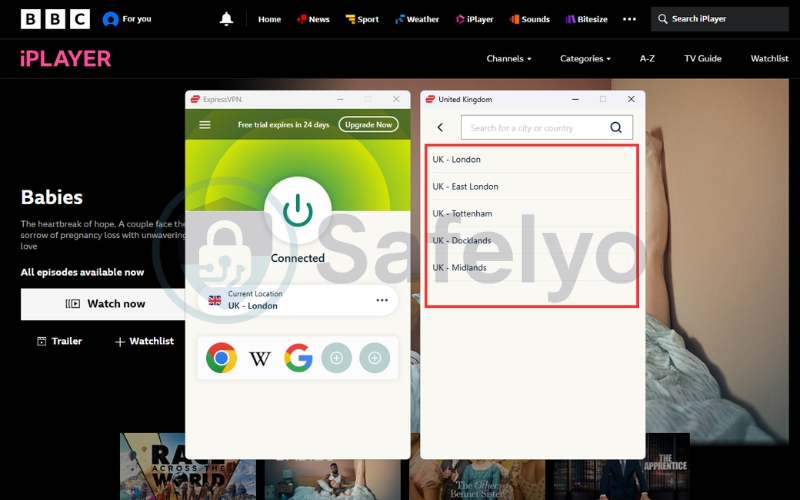Go to BBC Home
The image size is (800, 500).
coord(269,19)
